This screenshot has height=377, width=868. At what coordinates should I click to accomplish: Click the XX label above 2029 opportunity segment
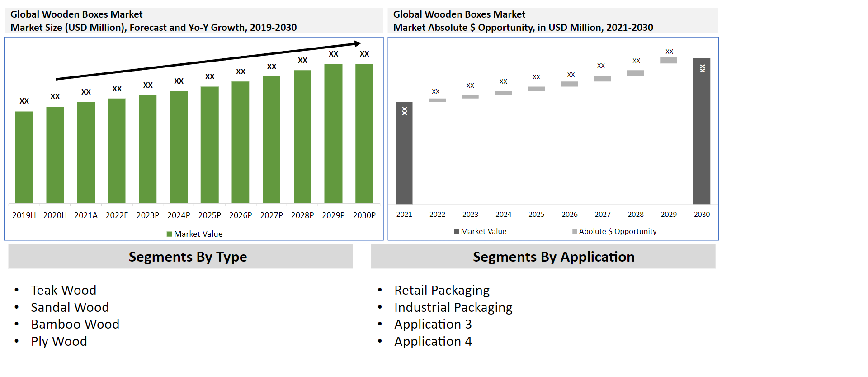coord(669,52)
